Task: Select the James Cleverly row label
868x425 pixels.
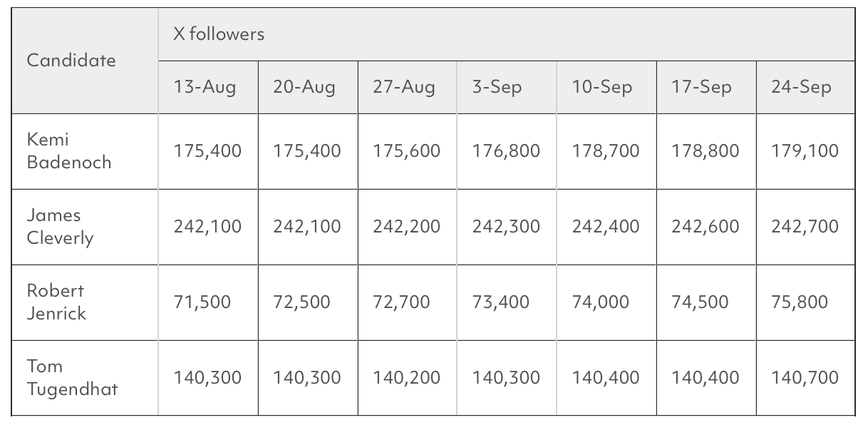Action: click(60, 227)
